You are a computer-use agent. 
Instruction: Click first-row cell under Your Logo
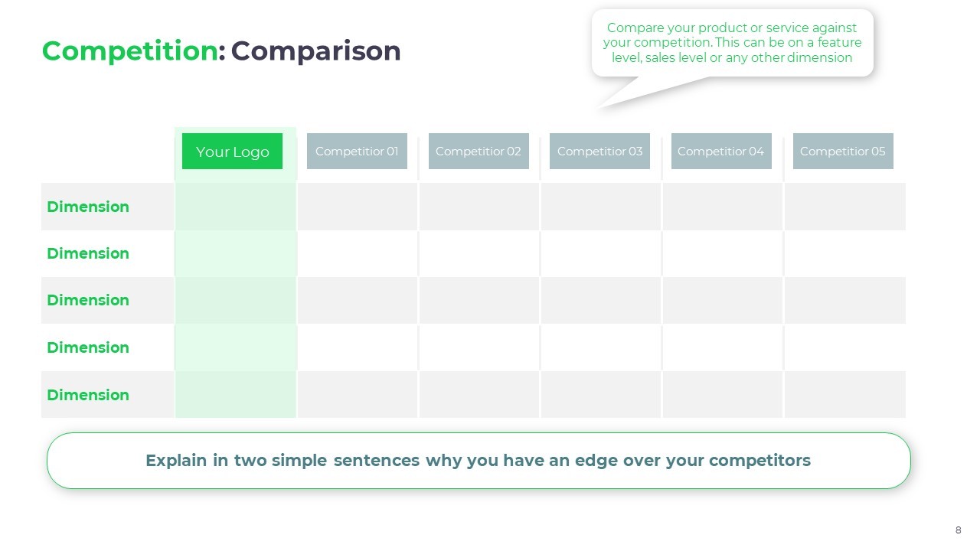(x=236, y=207)
